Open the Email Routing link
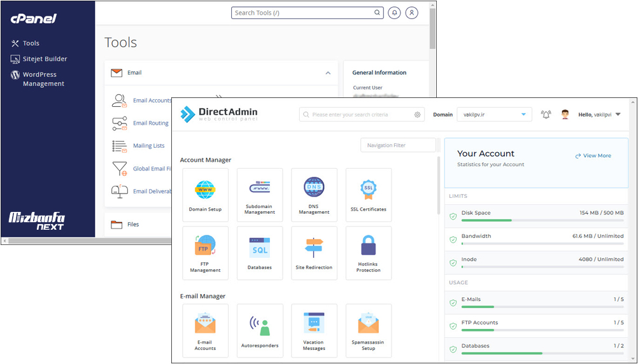 point(150,123)
